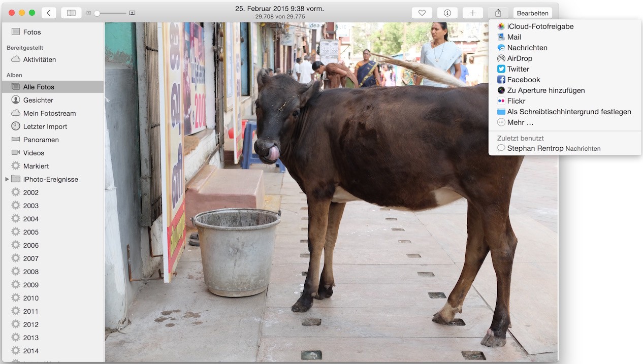Toggle the sidebar view button
Viewport: 643px width, 364px height.
point(71,13)
